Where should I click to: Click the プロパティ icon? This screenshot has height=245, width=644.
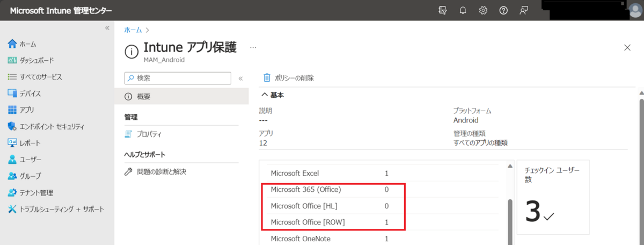[x=128, y=134]
